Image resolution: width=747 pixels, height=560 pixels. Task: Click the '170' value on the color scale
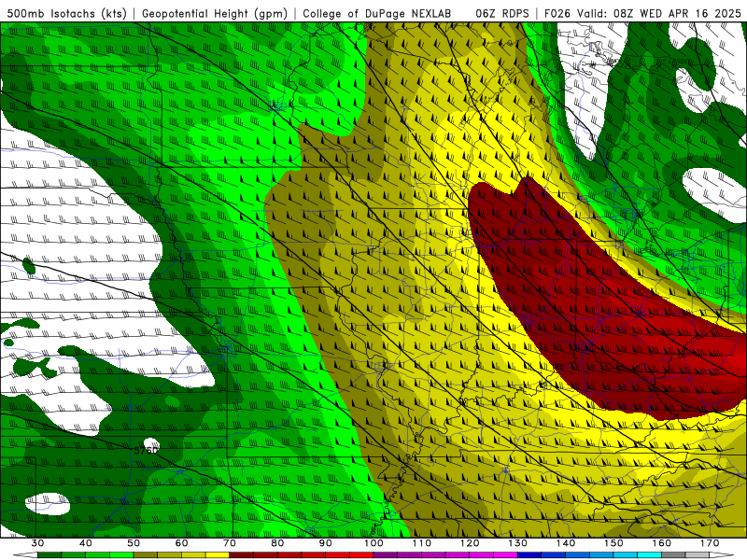point(710,543)
